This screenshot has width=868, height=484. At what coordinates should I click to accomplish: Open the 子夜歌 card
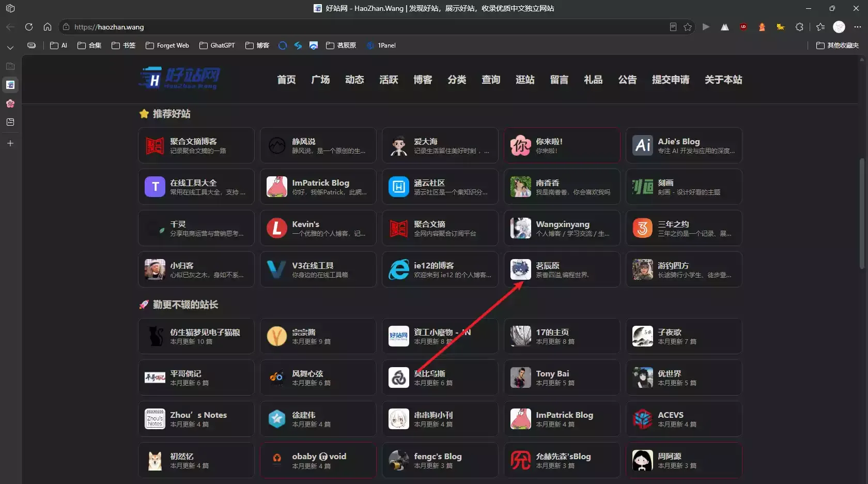coord(684,336)
